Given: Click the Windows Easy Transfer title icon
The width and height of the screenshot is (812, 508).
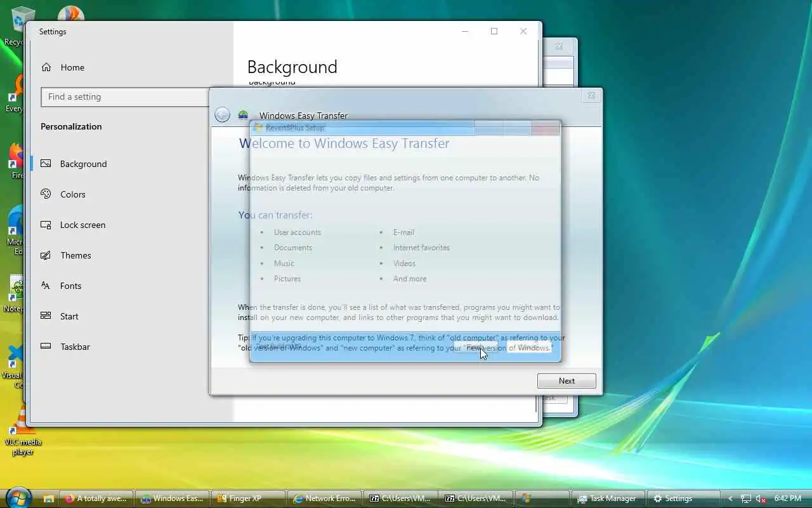Looking at the screenshot, I should tap(243, 115).
